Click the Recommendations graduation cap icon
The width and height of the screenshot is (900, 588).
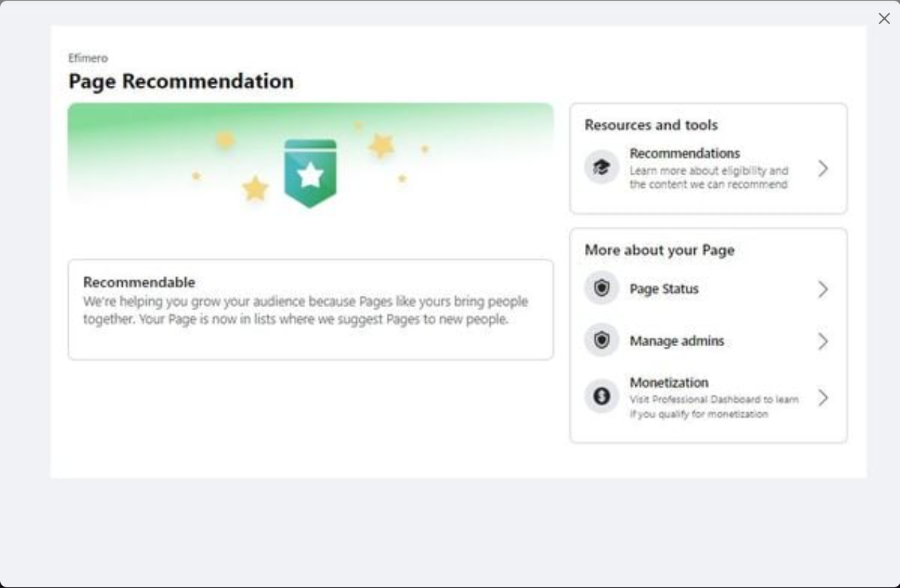coord(601,167)
